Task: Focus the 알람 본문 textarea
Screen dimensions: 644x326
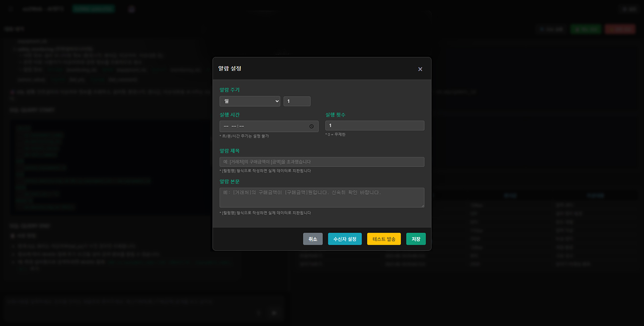Action: click(321, 197)
